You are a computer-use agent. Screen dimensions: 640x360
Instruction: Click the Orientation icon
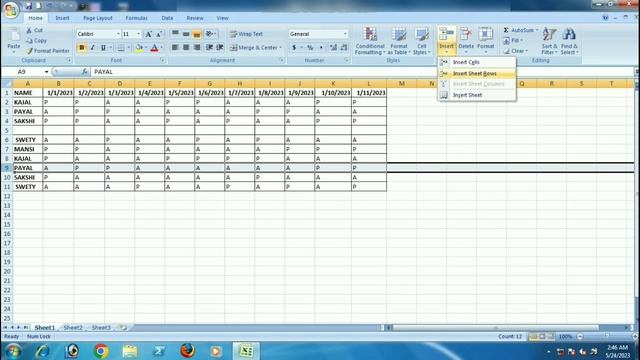click(x=209, y=34)
